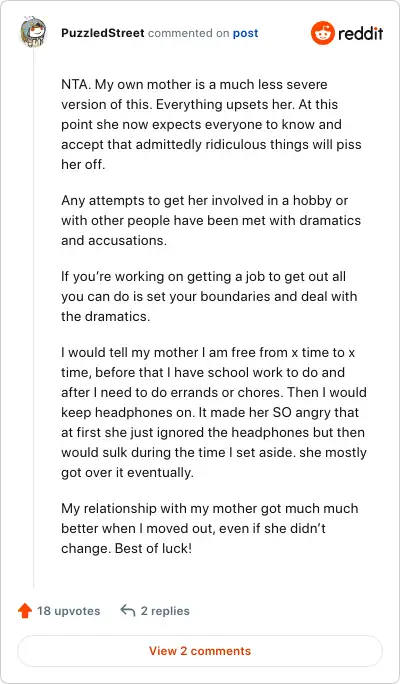Click the paragraph starting "My relationship with my mother"

click(209, 528)
